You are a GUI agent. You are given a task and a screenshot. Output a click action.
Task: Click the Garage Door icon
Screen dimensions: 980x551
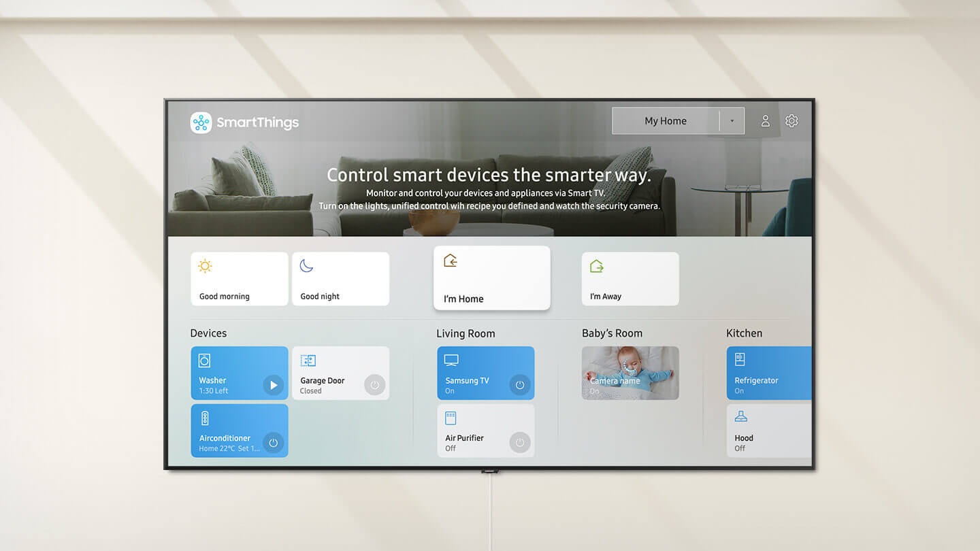308,361
